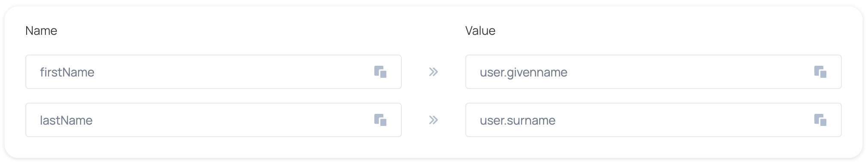Focus the firstName name field
Image resolution: width=868 pixels, height=165 pixels.
point(213,72)
